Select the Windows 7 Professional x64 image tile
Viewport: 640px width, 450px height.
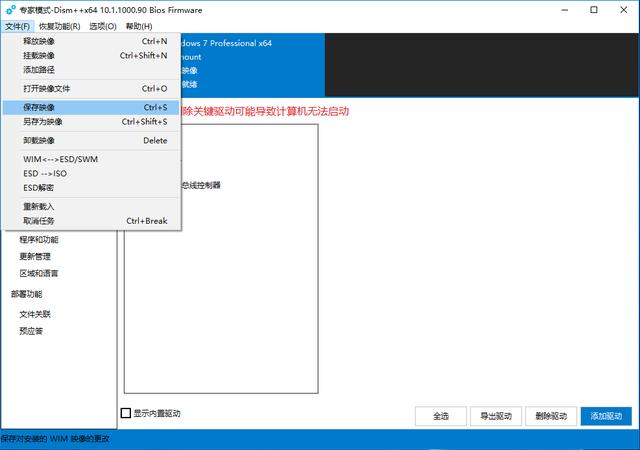(253, 65)
